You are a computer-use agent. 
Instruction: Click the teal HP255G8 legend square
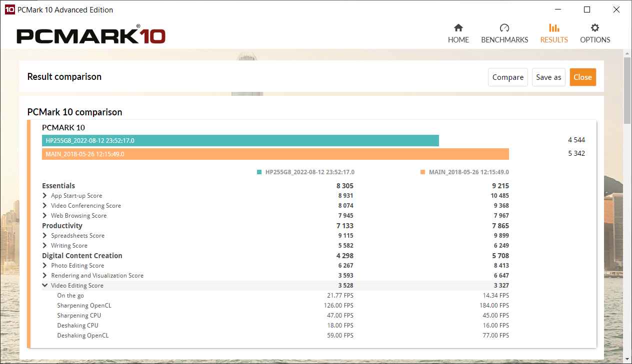pyautogui.click(x=259, y=172)
